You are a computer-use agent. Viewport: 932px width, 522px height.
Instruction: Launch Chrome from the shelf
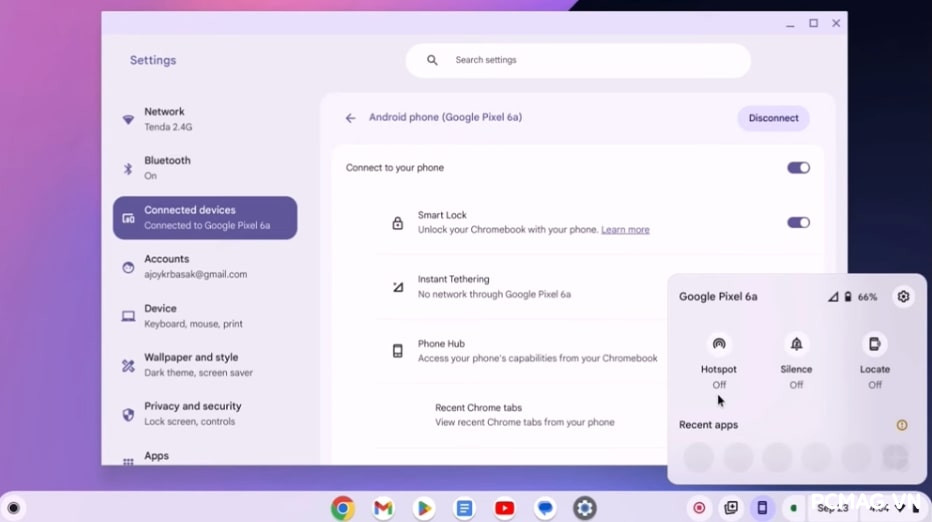[x=343, y=508]
